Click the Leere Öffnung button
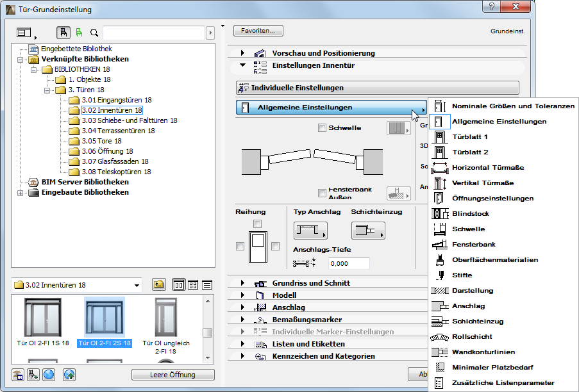Screen dimensions: 579x392 172,374
